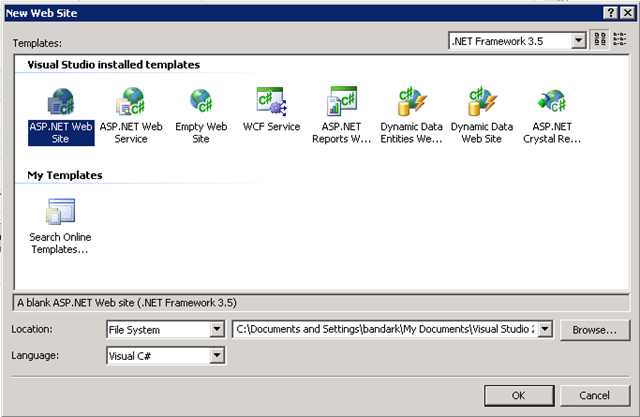Click the Browse... button
The height and width of the screenshot is (417, 640).
[x=595, y=330]
